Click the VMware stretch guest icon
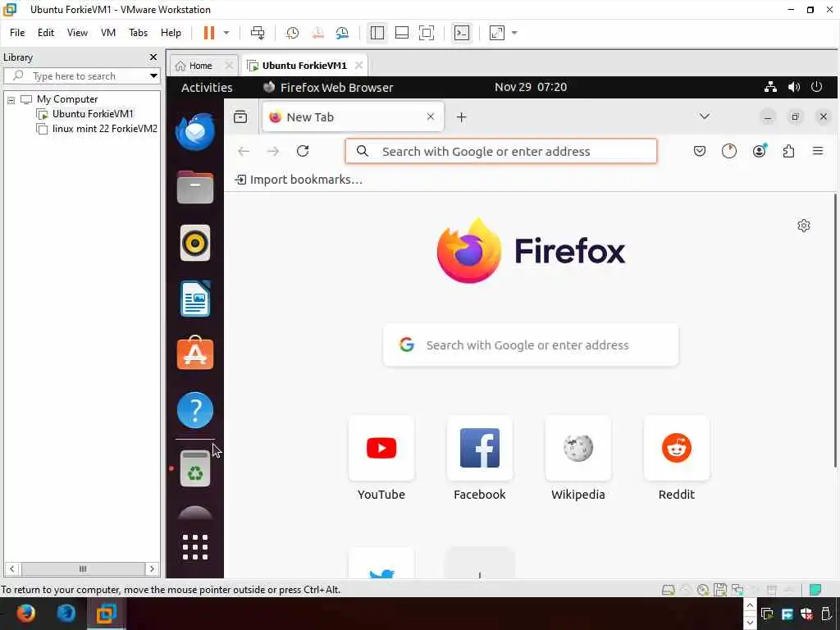 pyautogui.click(x=497, y=33)
